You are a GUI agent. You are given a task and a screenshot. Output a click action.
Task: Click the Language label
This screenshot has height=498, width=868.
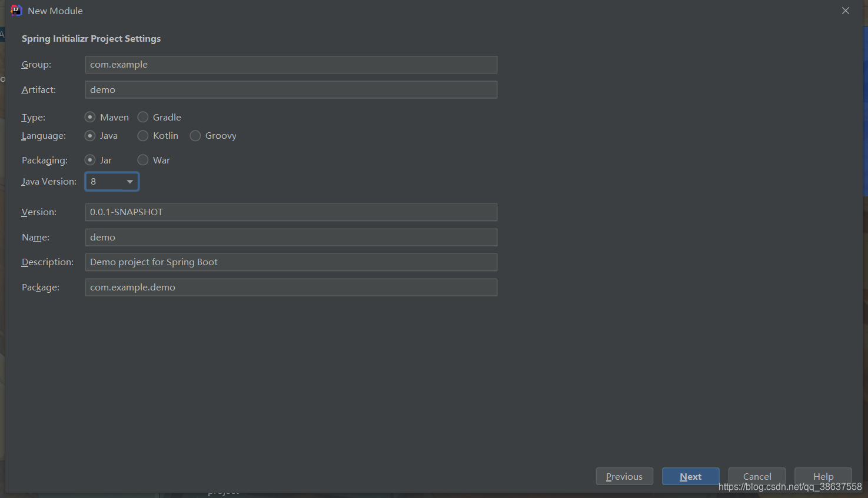click(44, 136)
